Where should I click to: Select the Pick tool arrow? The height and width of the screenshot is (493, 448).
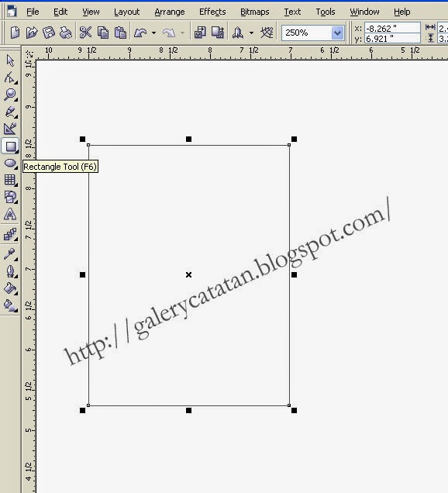pos(10,60)
